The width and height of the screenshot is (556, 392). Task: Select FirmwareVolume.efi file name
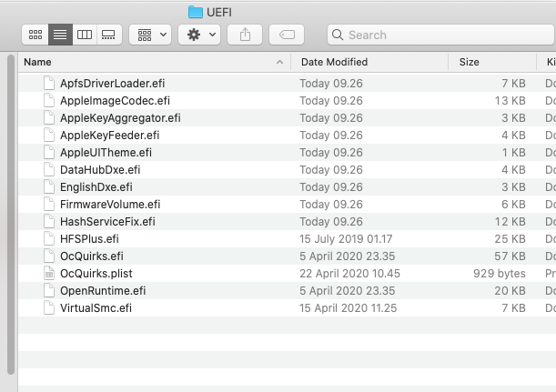pos(110,205)
